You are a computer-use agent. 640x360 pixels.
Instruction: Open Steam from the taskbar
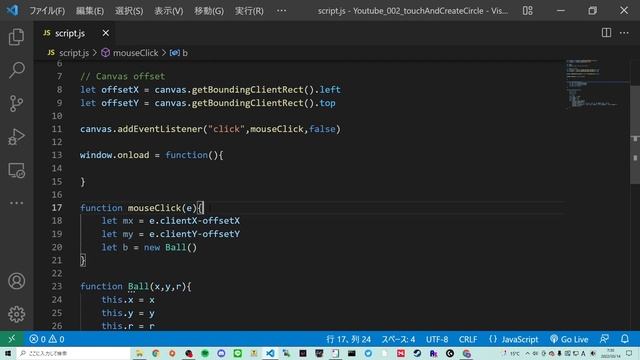(x=417, y=353)
